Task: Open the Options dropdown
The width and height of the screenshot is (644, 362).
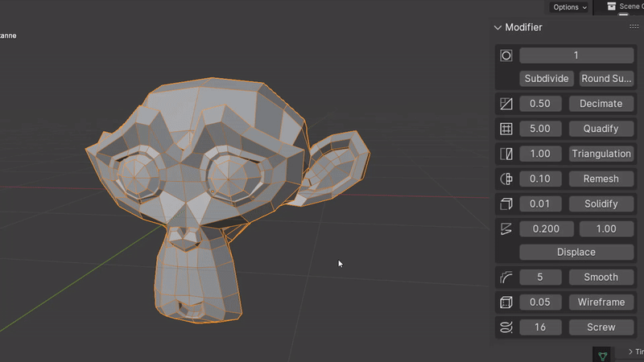Action: pos(570,7)
